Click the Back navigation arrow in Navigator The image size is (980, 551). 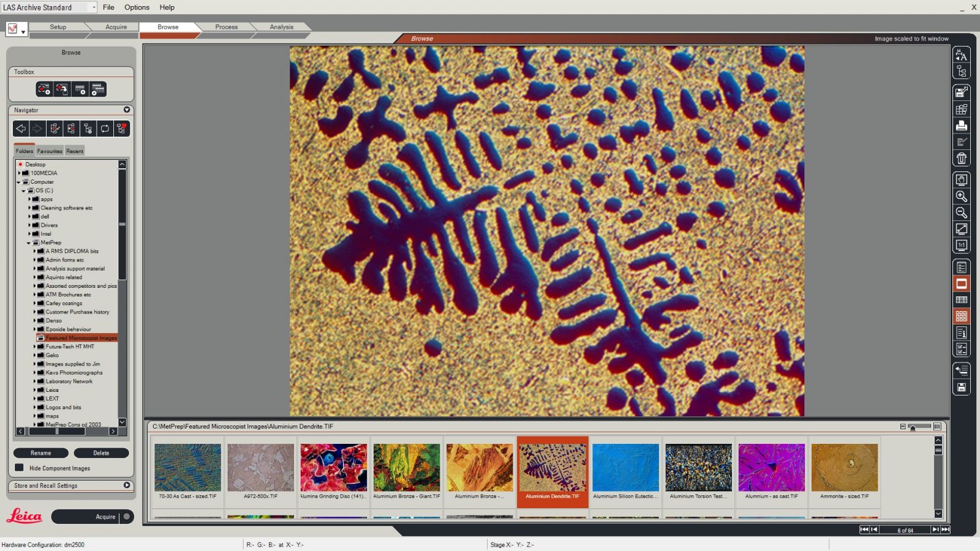tap(20, 129)
